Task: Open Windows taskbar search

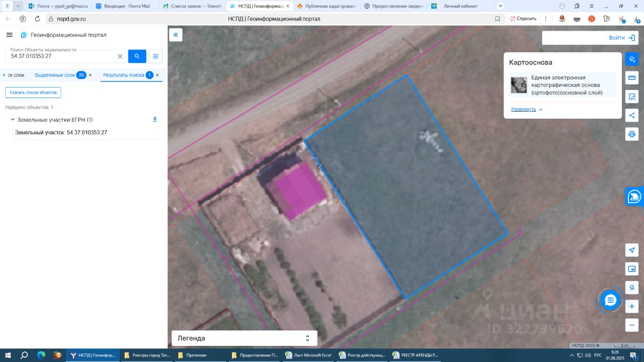Action: 24,355
